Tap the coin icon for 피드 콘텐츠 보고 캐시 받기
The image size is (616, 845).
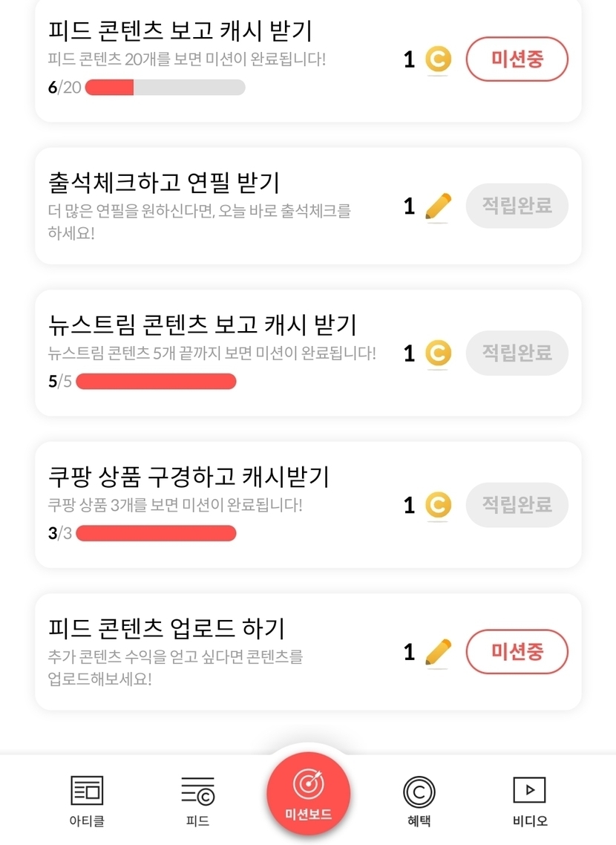(438, 60)
